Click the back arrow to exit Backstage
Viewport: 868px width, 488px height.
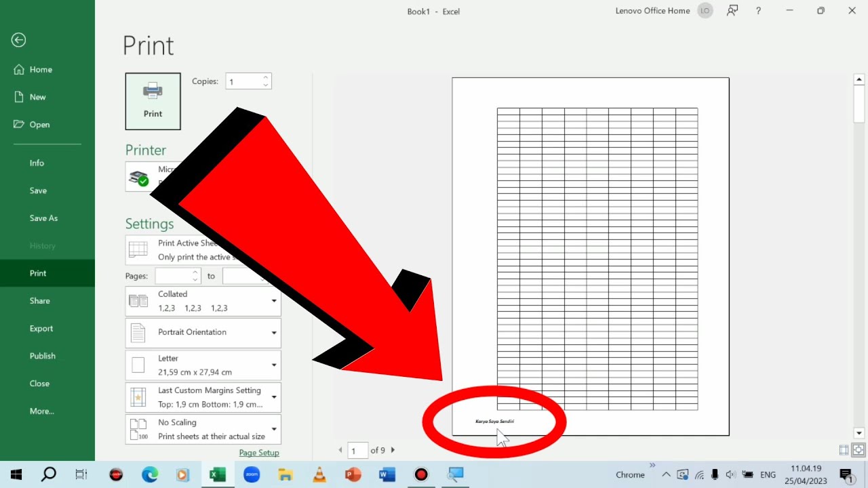coord(18,40)
